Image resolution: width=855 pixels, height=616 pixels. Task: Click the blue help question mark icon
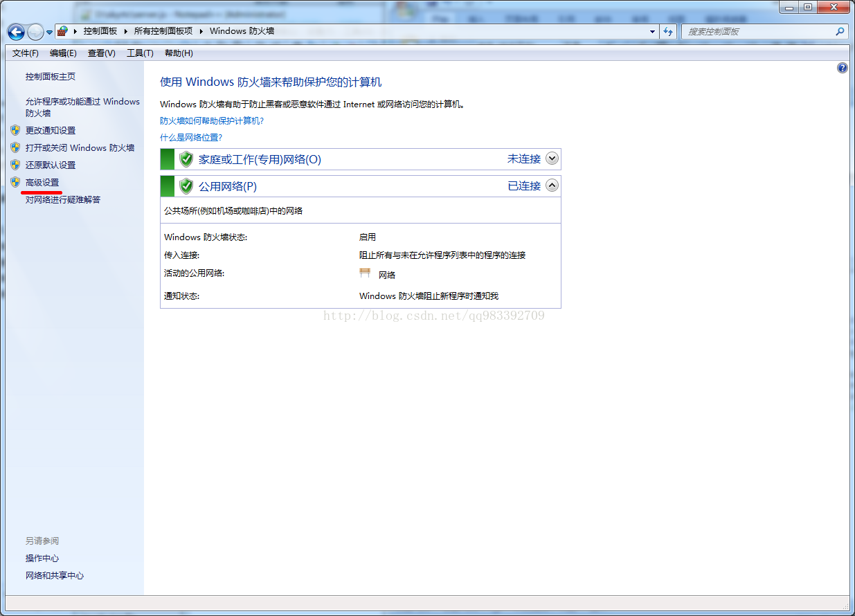[x=843, y=68]
